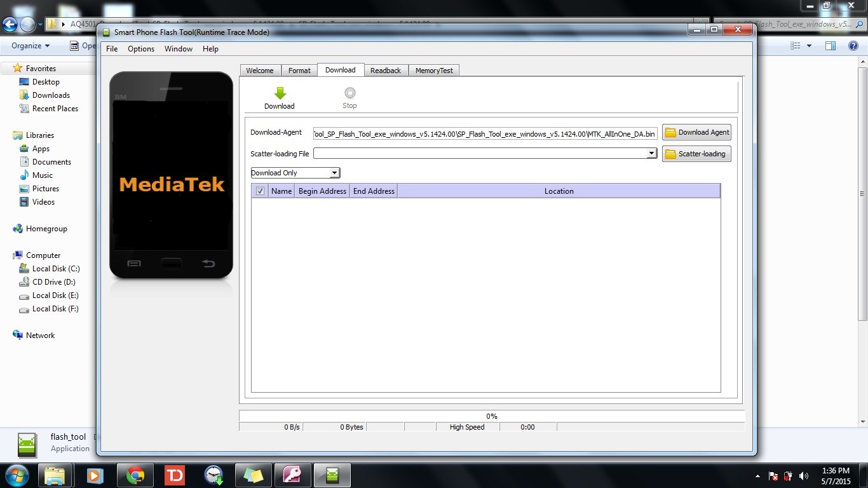The image size is (868, 488).
Task: Click the Name column header
Action: pyautogui.click(x=281, y=191)
